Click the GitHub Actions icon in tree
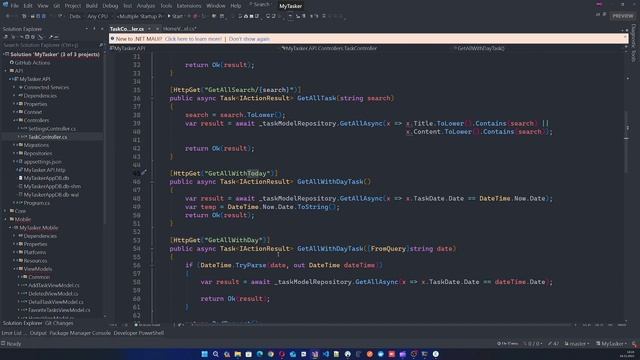 [x=11, y=62]
